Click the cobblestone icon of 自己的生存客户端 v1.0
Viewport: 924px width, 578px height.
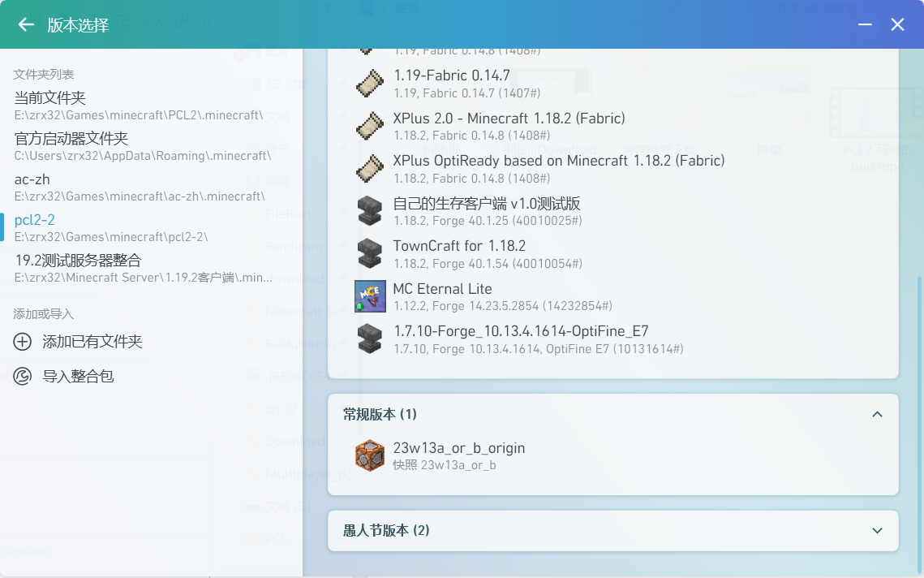coord(370,211)
